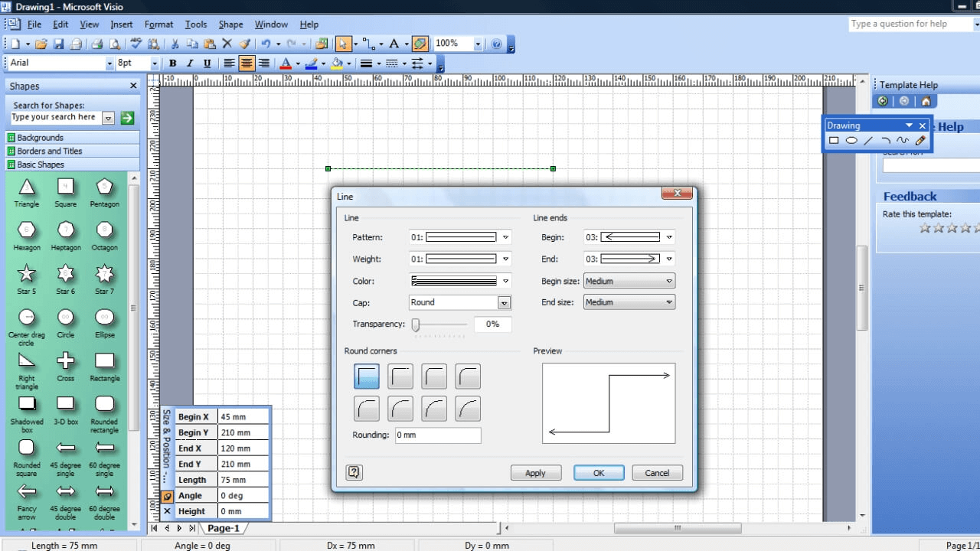Viewport: 980px width, 551px height.
Task: Click the Open folder toolbar icon
Action: point(41,44)
